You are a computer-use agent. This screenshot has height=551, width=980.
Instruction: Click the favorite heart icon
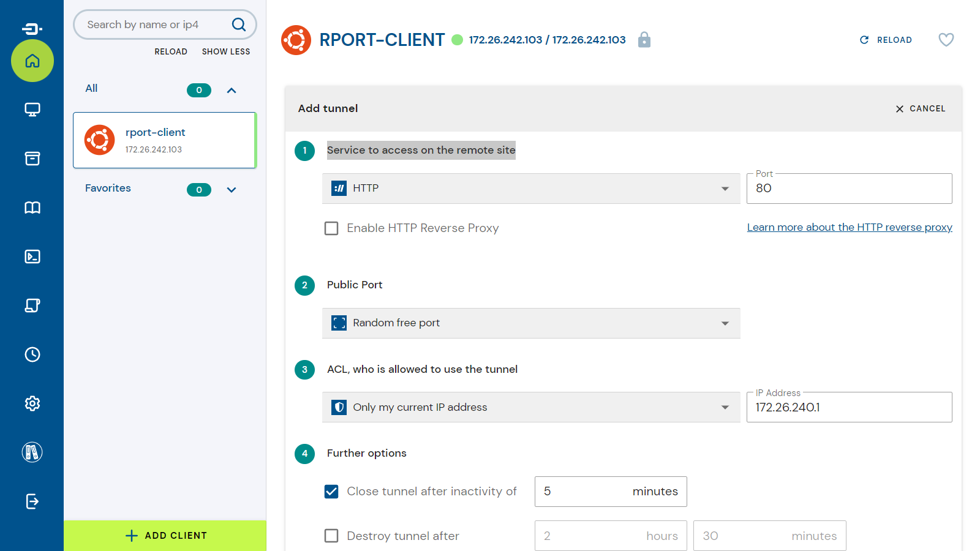(946, 40)
